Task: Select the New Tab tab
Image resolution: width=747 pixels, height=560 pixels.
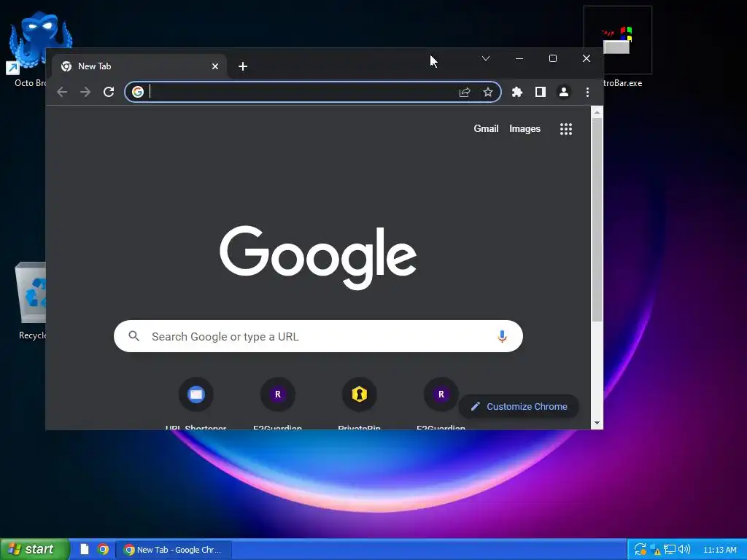Action: point(139,66)
